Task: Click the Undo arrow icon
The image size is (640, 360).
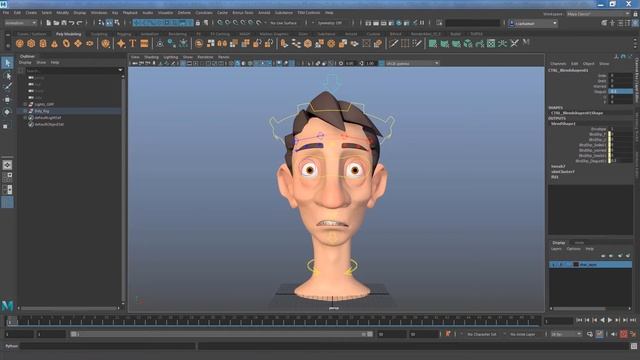Action: click(72, 23)
